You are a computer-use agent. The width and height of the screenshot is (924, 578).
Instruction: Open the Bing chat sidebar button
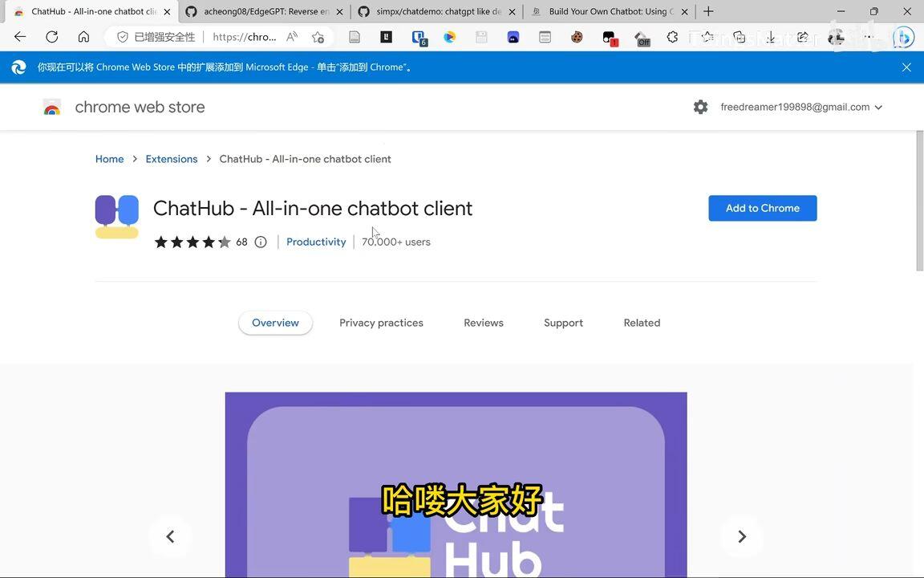pyautogui.click(x=902, y=38)
